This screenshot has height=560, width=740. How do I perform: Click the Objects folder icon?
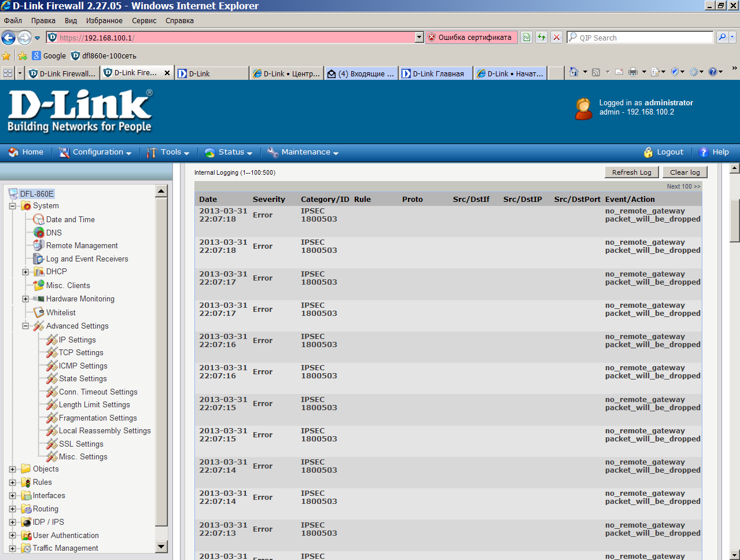pyautogui.click(x=26, y=469)
